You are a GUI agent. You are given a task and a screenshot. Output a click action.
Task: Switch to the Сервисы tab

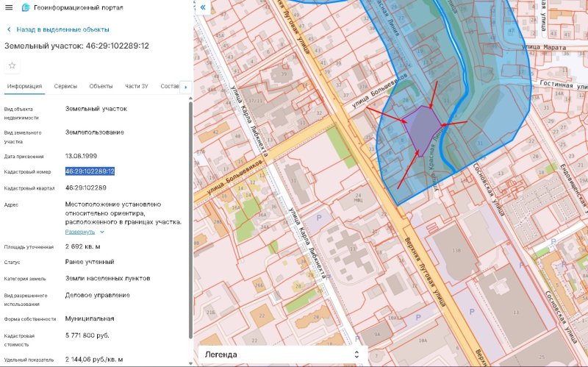coord(65,86)
